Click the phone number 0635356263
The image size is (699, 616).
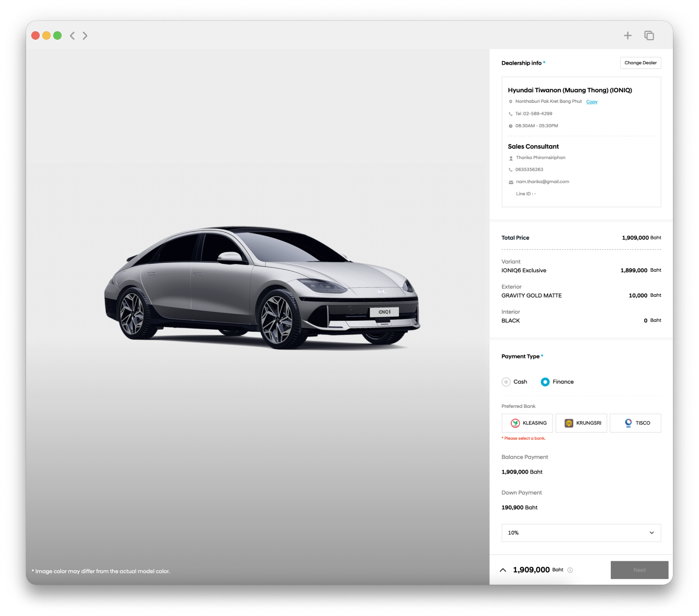[529, 170]
